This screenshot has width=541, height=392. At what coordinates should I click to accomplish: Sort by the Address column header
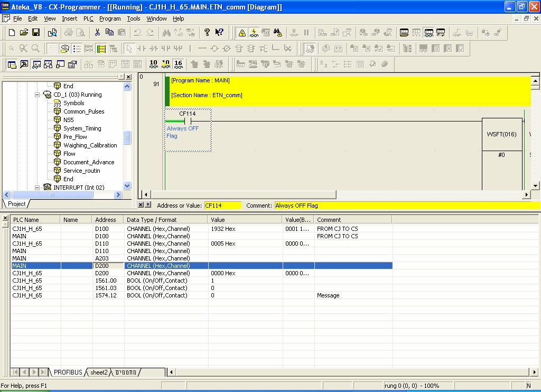point(108,220)
